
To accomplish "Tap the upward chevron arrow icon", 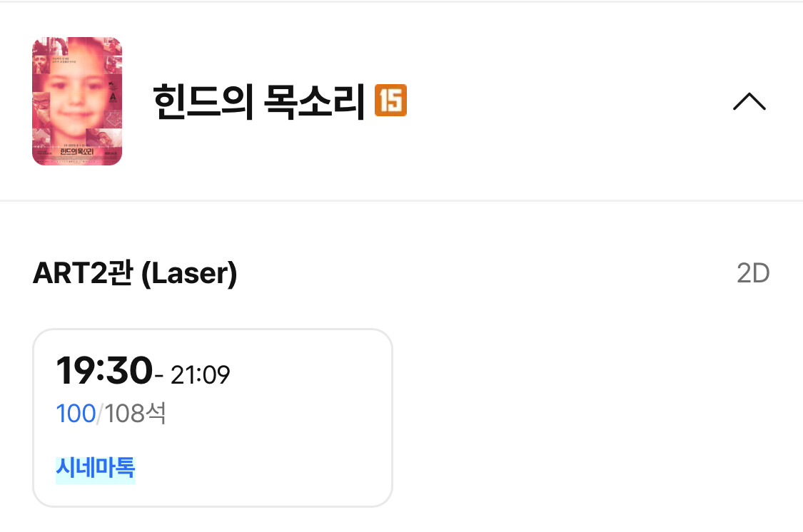I will 749,103.
